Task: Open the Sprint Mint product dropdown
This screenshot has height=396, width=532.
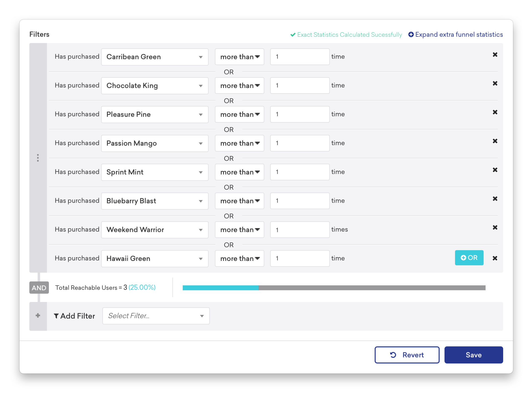Action: 155,172
